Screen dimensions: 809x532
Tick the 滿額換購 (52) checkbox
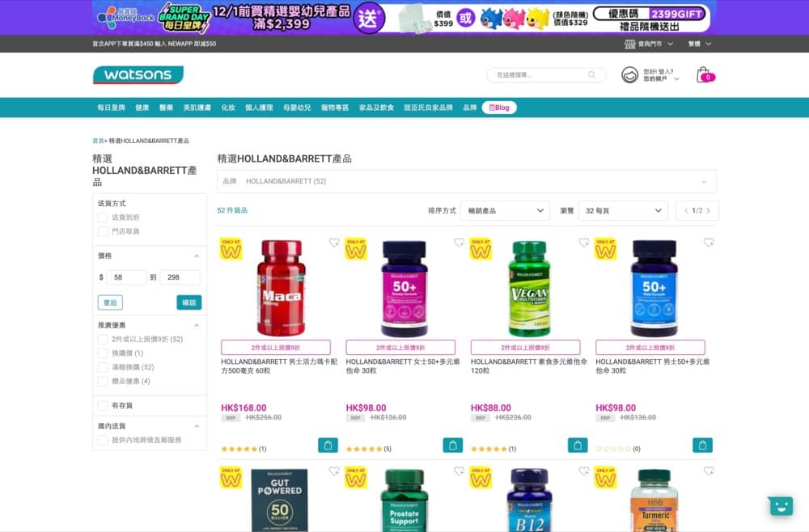tap(104, 367)
